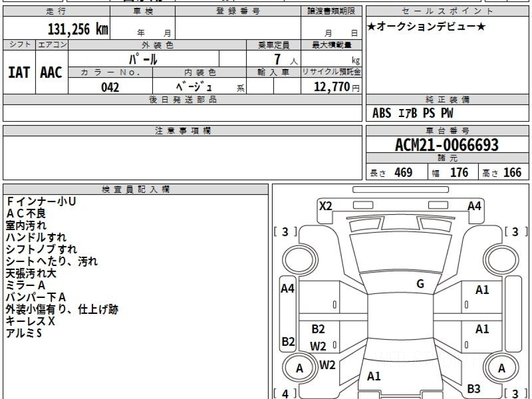532x399 pixels.
Task: Select the AAC air conditioner value
Action: click(51, 73)
